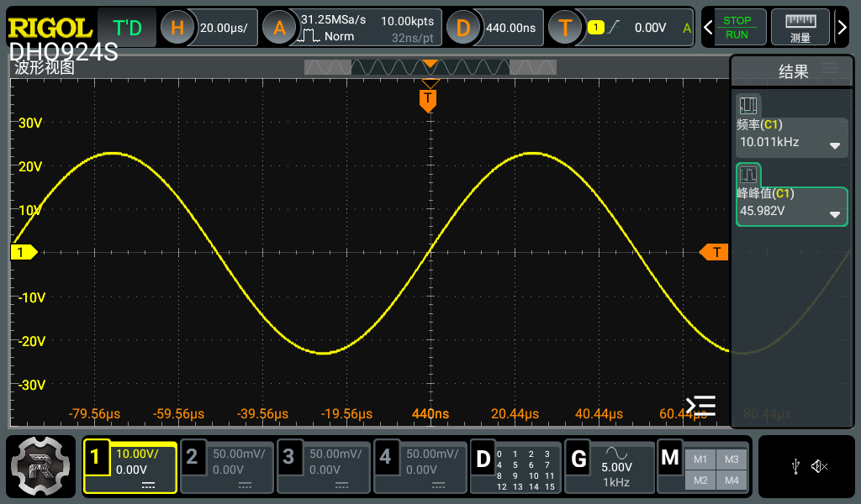Image resolution: width=861 pixels, height=504 pixels.
Task: Expand the peak-to-peak (C1) result dropdown
Action: tap(835, 214)
